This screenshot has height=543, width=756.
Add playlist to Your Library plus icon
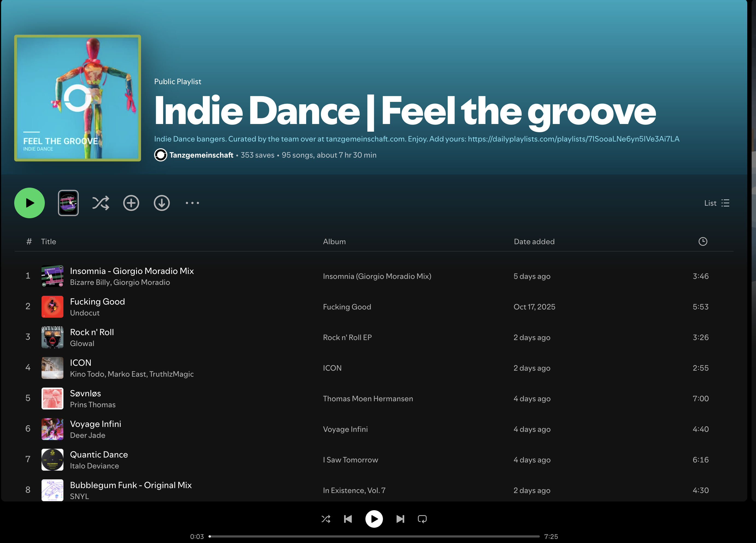tap(131, 203)
